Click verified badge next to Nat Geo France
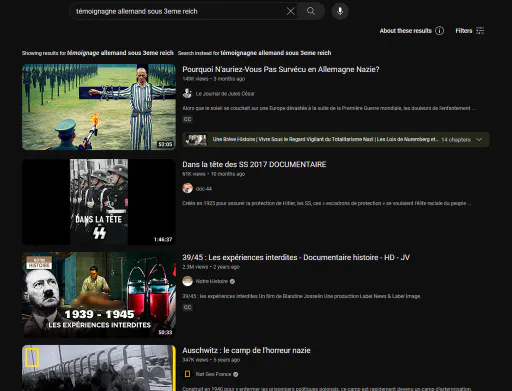Viewport: 512px width, 391px height. [236, 374]
